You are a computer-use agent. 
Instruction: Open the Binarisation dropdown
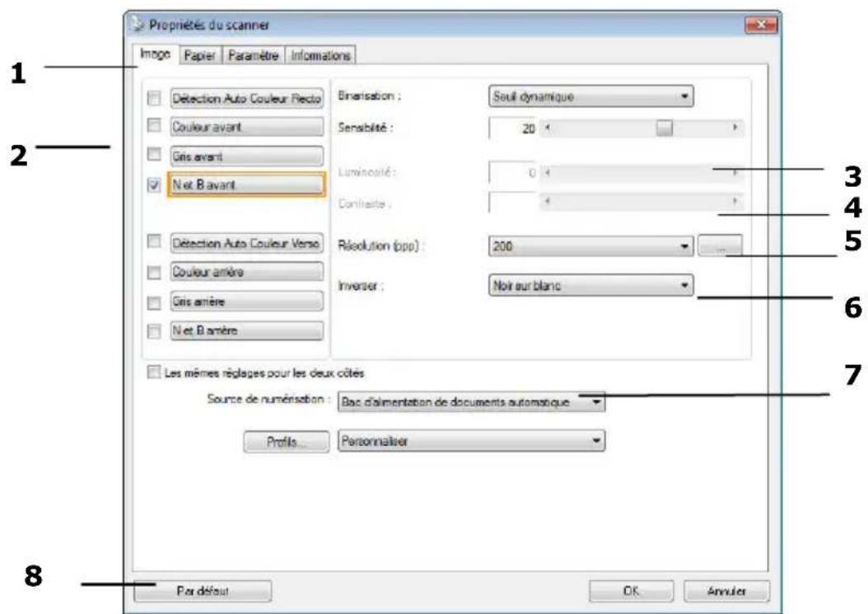click(x=590, y=97)
